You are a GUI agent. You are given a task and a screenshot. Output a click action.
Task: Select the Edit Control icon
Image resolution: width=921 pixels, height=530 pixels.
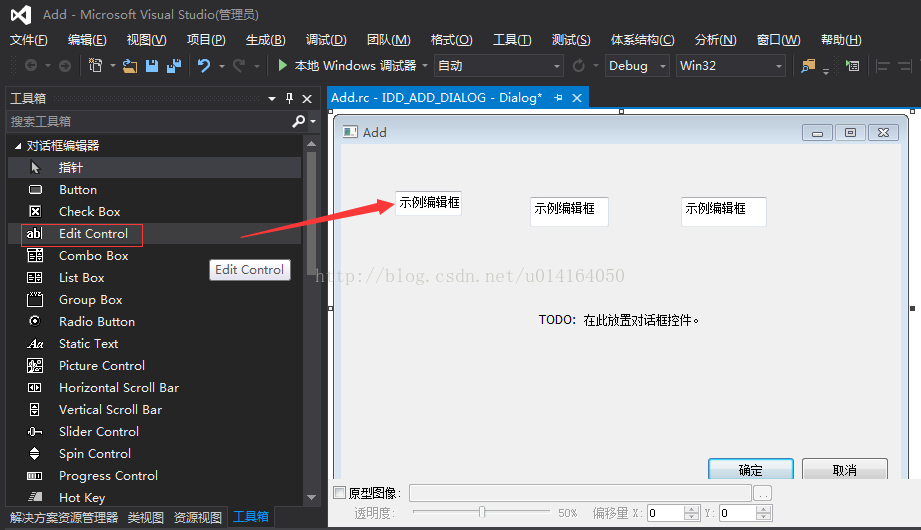[x=35, y=234]
